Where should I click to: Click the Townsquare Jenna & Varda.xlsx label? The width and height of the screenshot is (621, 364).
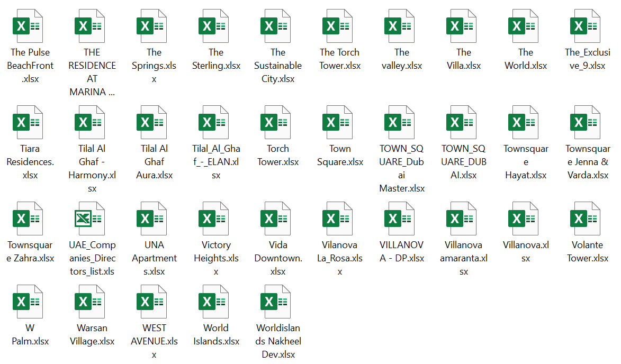587,162
